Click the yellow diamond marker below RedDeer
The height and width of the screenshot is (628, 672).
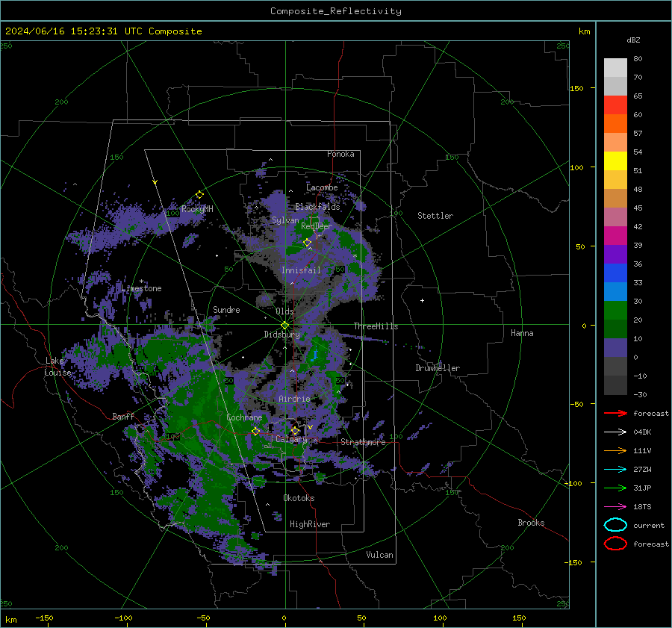[x=308, y=243]
